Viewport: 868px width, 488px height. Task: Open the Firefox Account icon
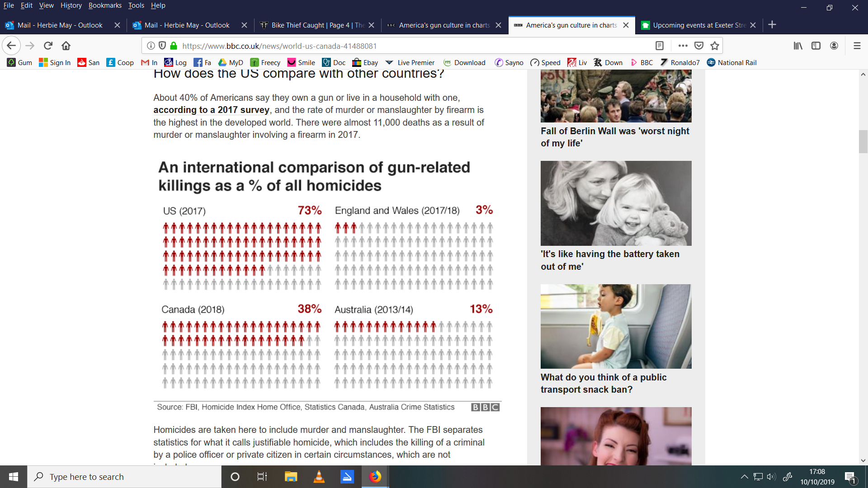tap(834, 46)
